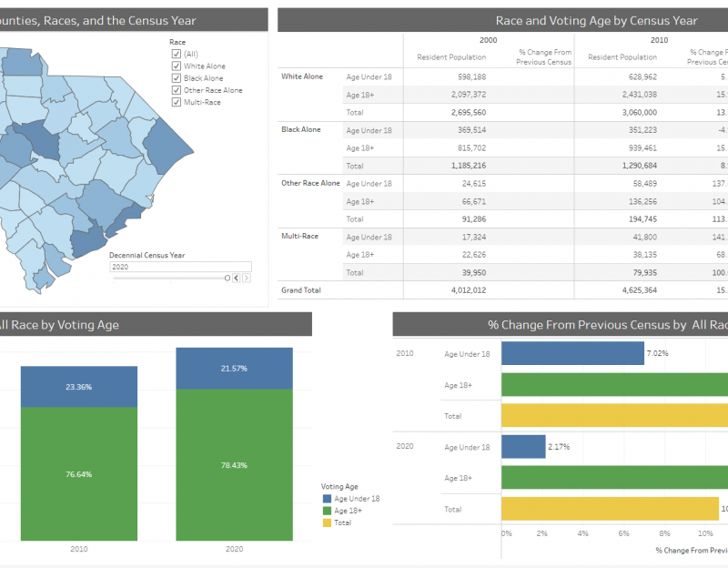
Task: Click the value 815,702
Action: (x=471, y=148)
